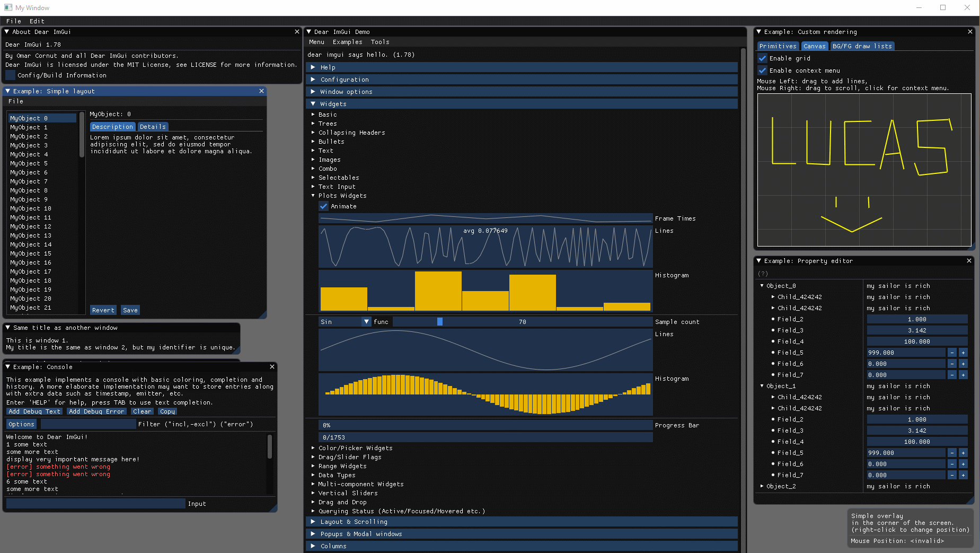Switch to the Details tab
The width and height of the screenshot is (980, 553).
click(153, 127)
